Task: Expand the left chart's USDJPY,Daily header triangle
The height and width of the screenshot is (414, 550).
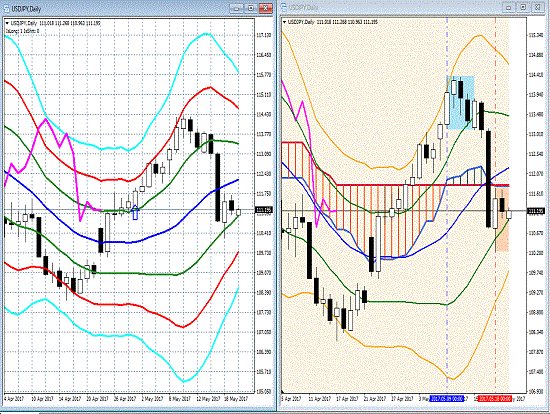Action: pos(7,23)
